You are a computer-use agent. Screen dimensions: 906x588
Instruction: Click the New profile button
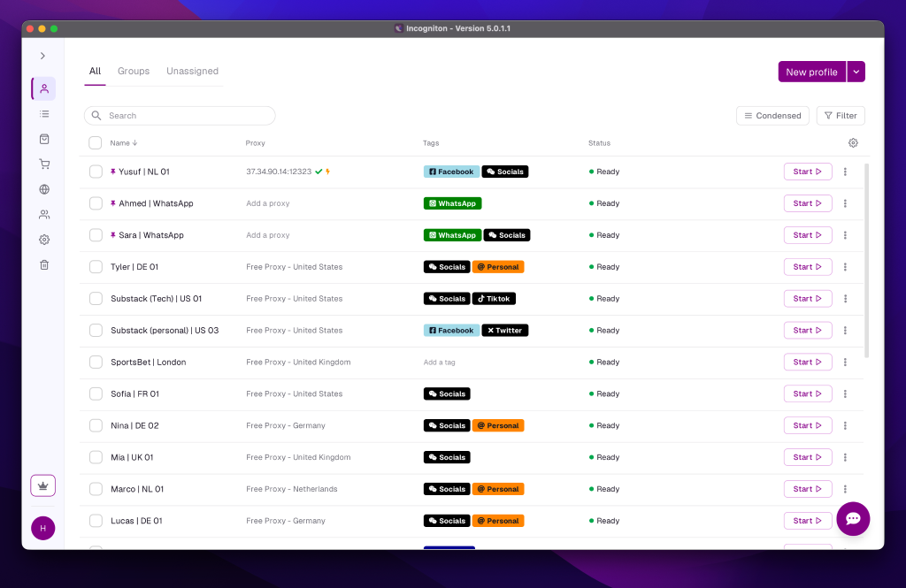pos(812,72)
